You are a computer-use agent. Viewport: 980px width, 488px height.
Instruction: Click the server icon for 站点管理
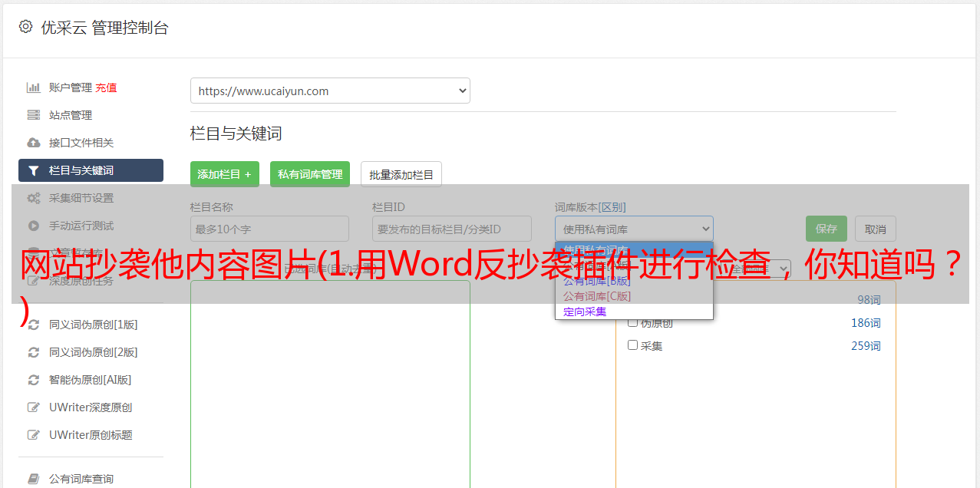coord(34,115)
